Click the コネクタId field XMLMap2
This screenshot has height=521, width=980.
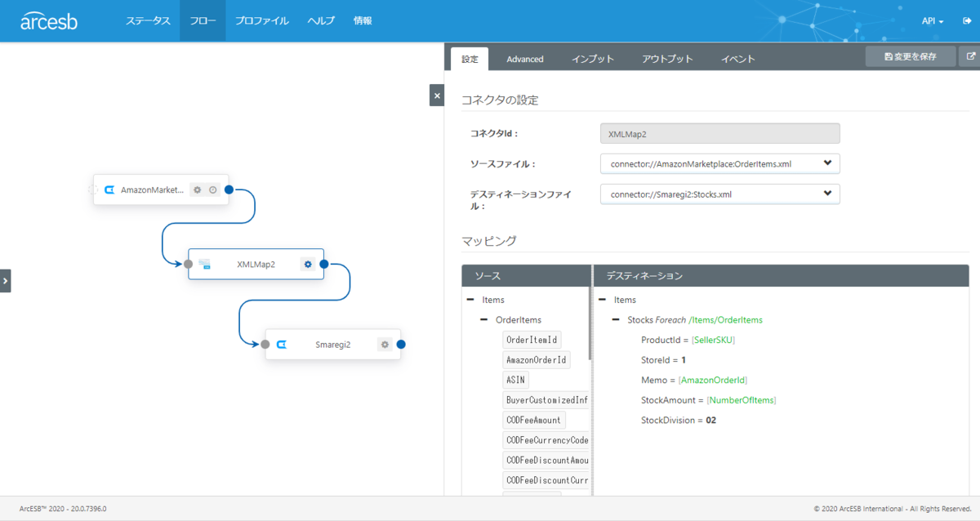719,133
